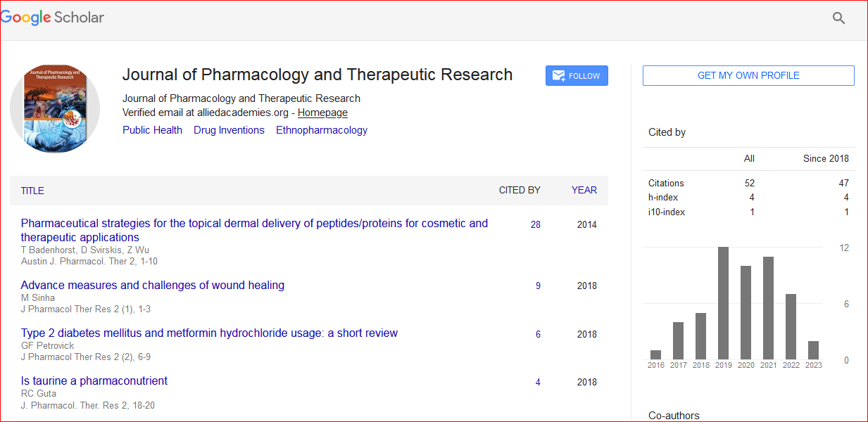868x422 pixels.
Task: Sort articles by Year column header
Action: [x=584, y=190]
